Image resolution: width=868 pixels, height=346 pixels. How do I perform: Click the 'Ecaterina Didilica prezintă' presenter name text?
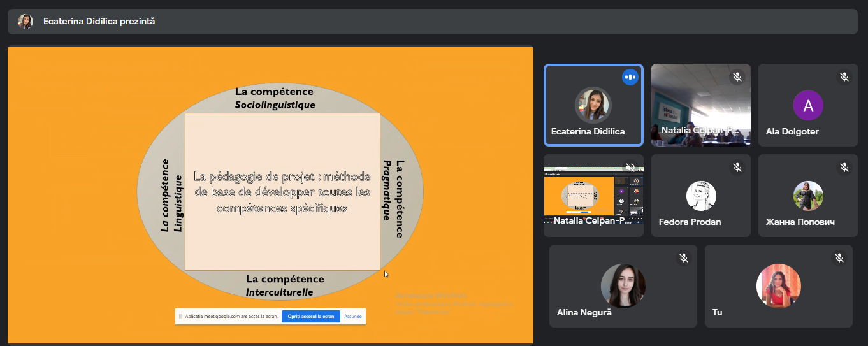[x=99, y=21]
